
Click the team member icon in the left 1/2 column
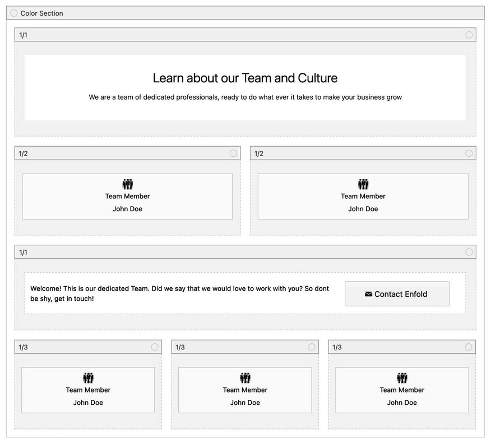[x=127, y=184]
